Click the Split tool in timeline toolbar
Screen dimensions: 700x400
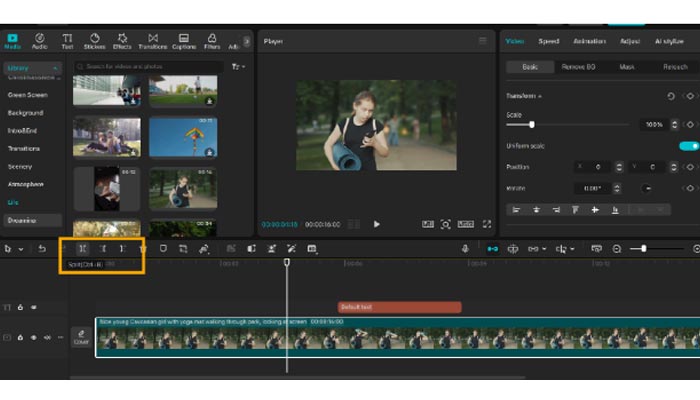[x=82, y=248]
